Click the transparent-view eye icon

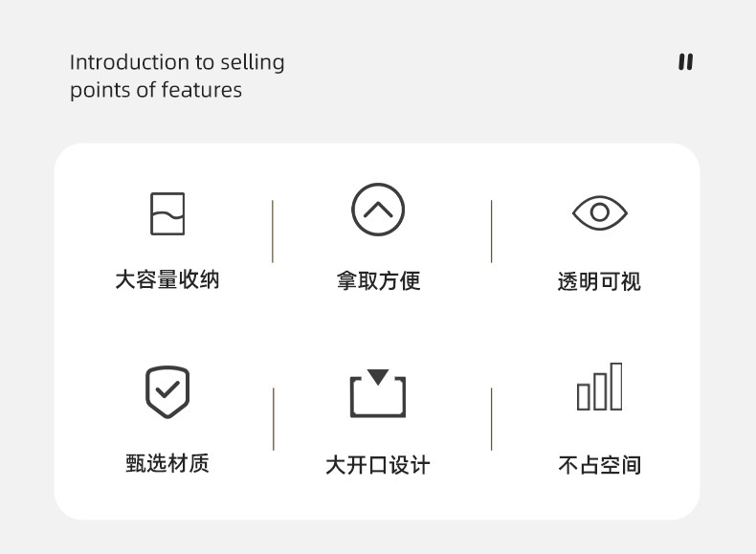(599, 212)
